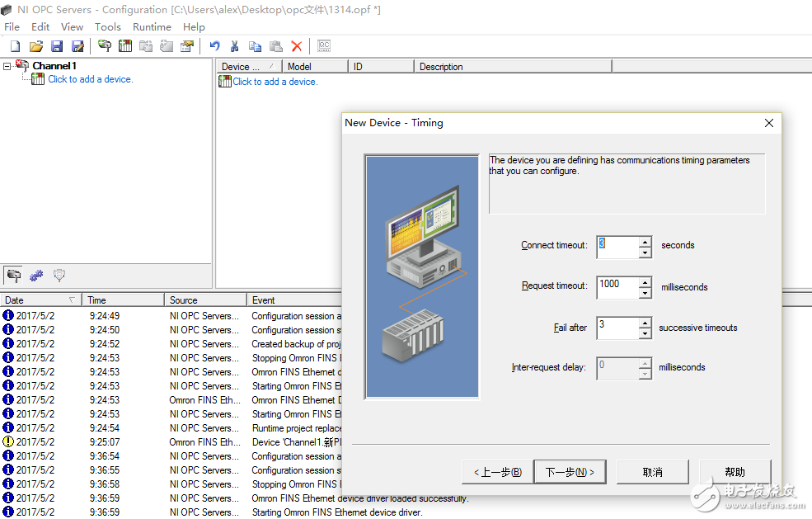Switch to the alias map view icon
Image resolution: width=812 pixels, height=519 pixels.
tap(36, 276)
